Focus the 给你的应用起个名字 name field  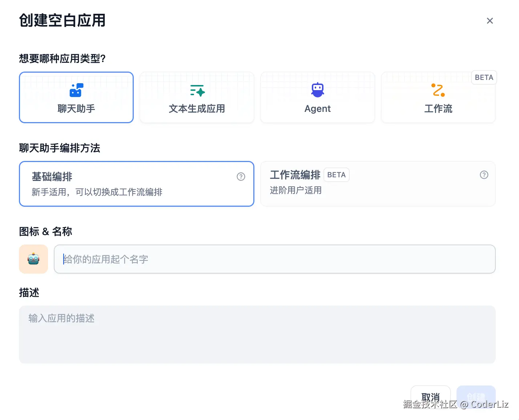click(x=274, y=259)
